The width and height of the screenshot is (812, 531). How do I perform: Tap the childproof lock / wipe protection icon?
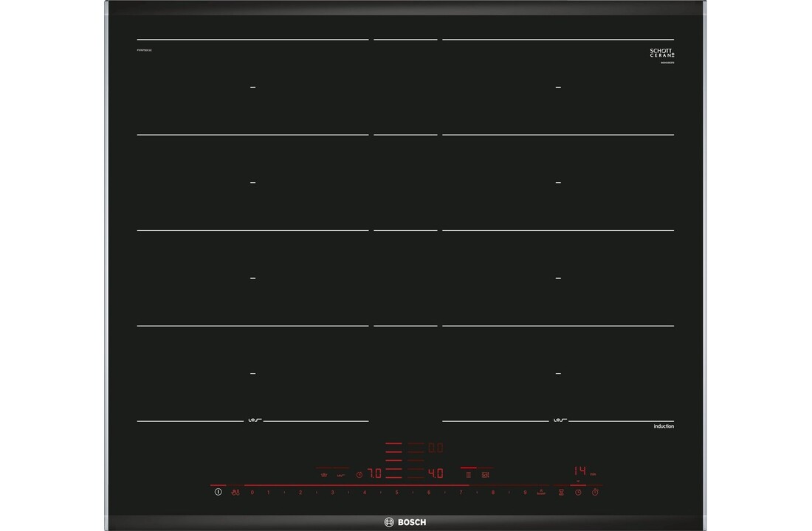coord(235,492)
